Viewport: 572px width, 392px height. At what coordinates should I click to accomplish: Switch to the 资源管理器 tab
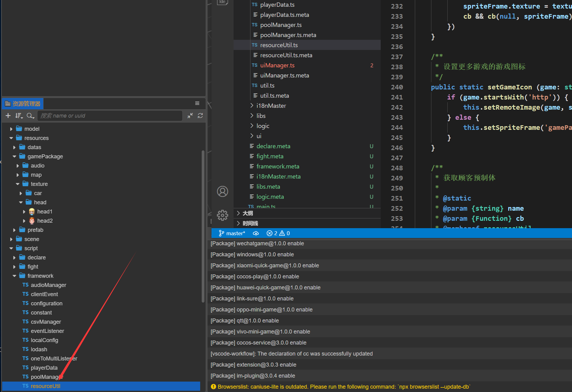23,104
